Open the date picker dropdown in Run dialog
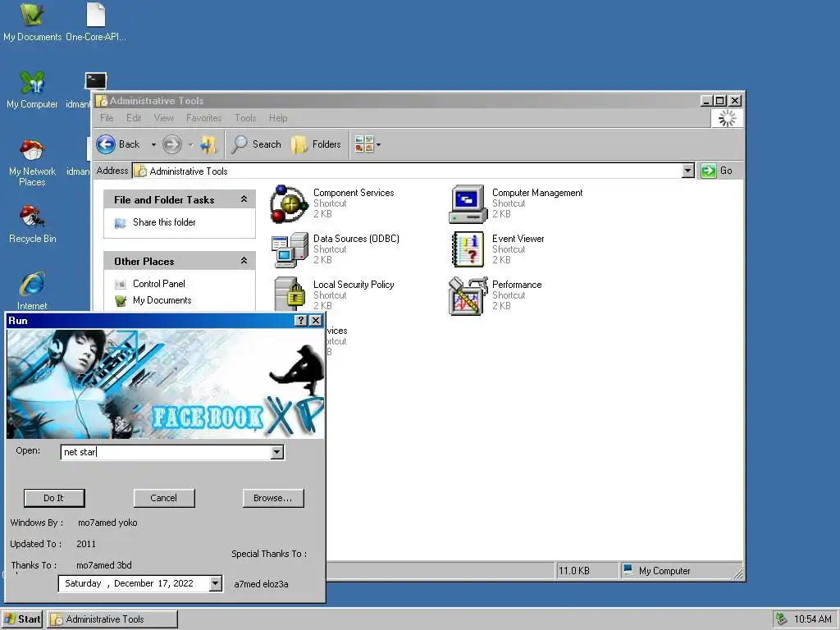Image resolution: width=840 pixels, height=630 pixels. (x=216, y=583)
